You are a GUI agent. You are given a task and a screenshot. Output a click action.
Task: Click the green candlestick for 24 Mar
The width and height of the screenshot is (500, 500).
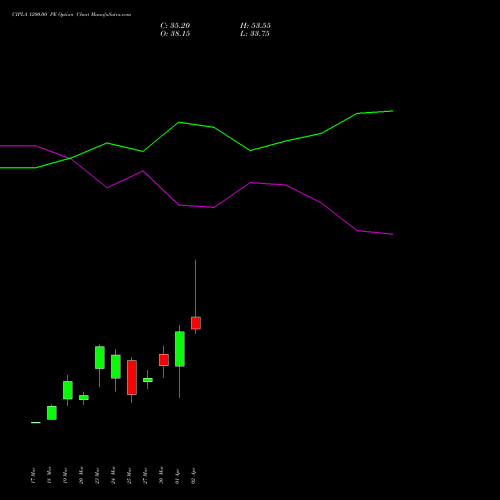[x=116, y=367]
